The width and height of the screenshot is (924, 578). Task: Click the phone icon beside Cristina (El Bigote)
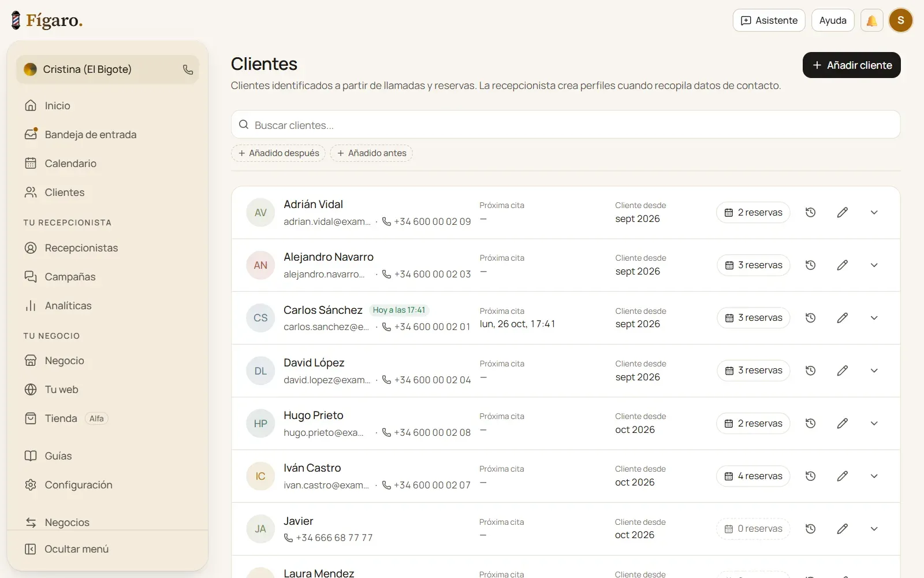pos(188,69)
